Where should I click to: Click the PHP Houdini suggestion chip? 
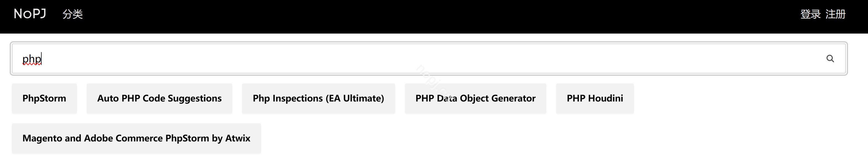[595, 98]
